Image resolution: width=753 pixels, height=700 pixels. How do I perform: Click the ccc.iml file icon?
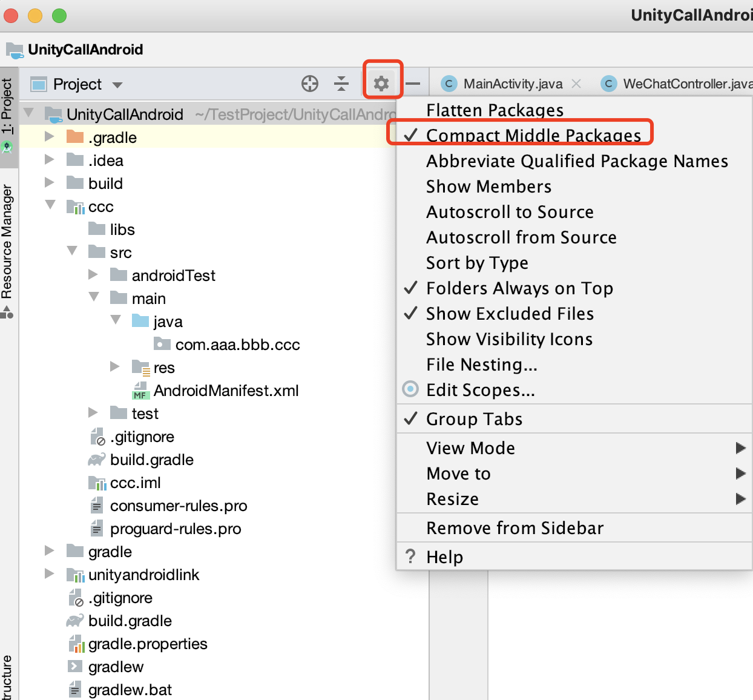click(x=97, y=483)
